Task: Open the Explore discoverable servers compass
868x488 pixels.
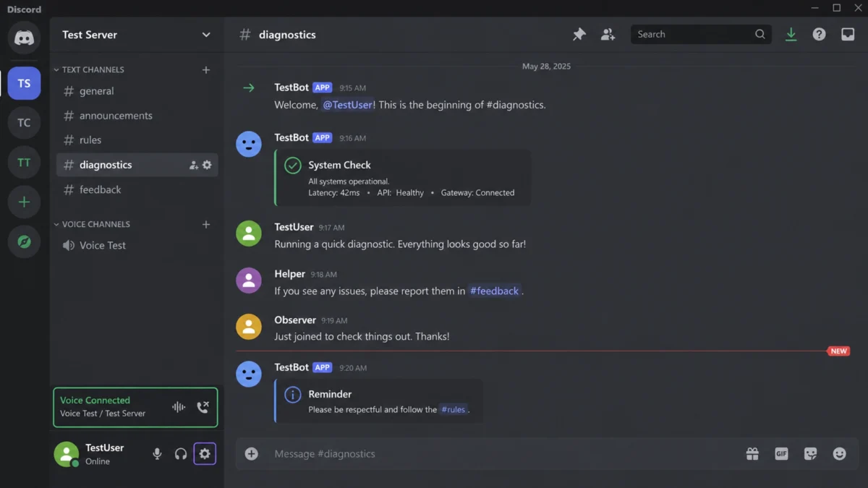Action: pyautogui.click(x=24, y=241)
